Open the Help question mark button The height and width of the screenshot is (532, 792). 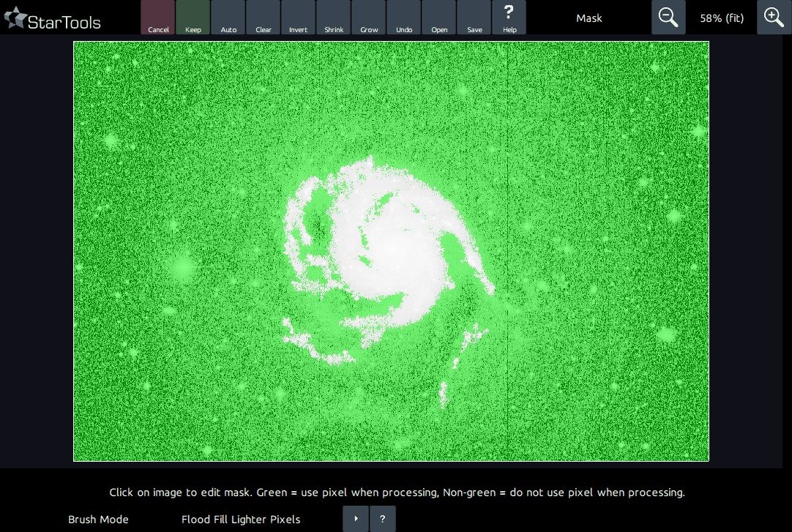(509, 17)
